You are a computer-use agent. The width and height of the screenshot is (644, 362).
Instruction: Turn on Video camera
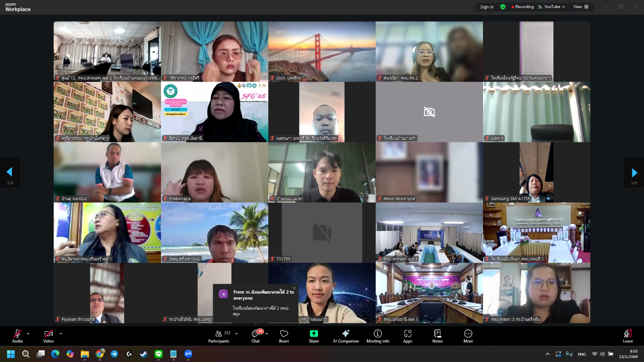pyautogui.click(x=48, y=336)
